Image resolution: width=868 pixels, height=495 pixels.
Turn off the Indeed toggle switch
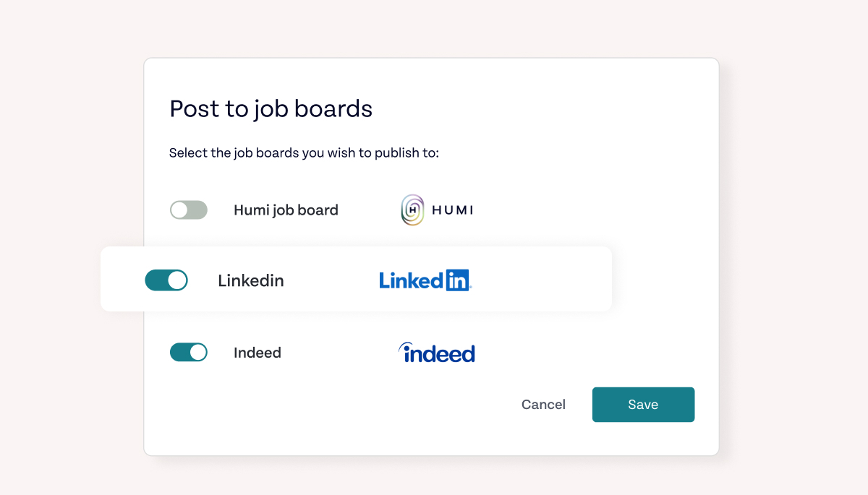point(189,353)
